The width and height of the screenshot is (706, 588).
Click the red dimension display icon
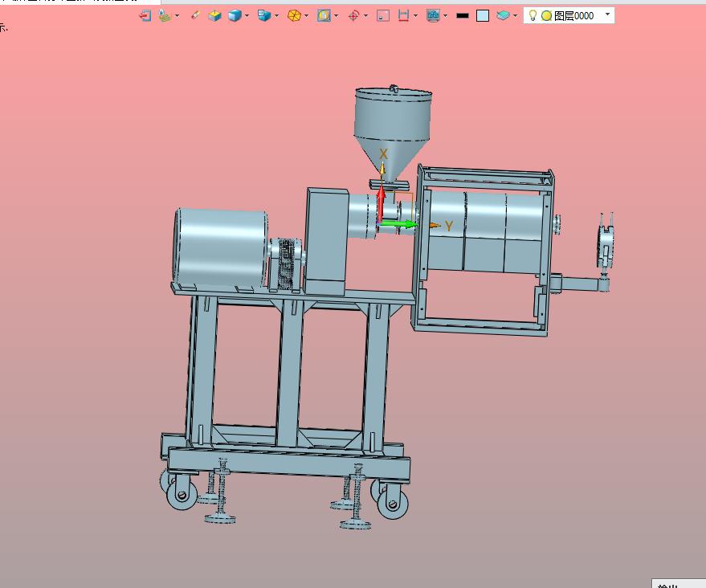click(x=403, y=16)
